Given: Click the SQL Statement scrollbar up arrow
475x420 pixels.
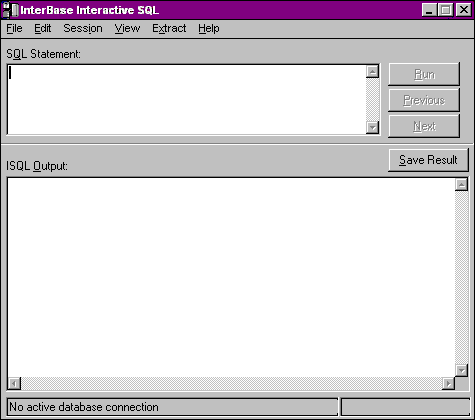Looking at the screenshot, I should tap(372, 71).
